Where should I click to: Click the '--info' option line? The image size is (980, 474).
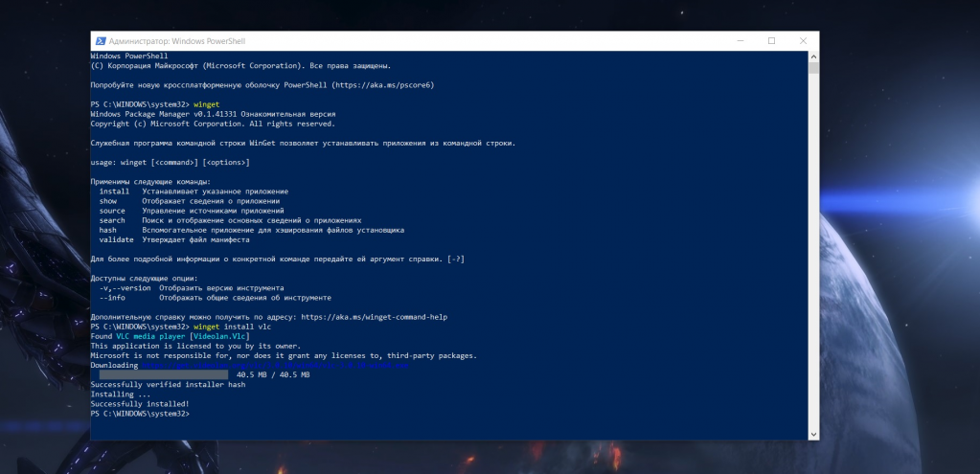(216, 298)
